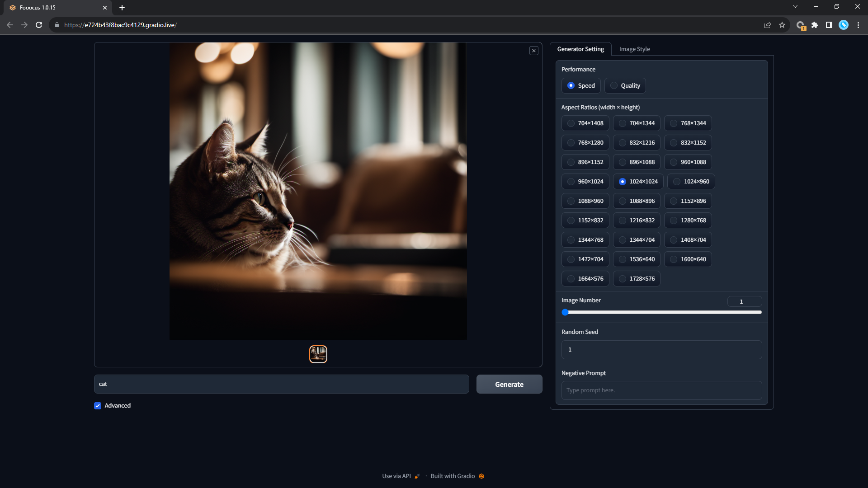The height and width of the screenshot is (488, 868).
Task: Click the Generate button
Action: tap(509, 384)
